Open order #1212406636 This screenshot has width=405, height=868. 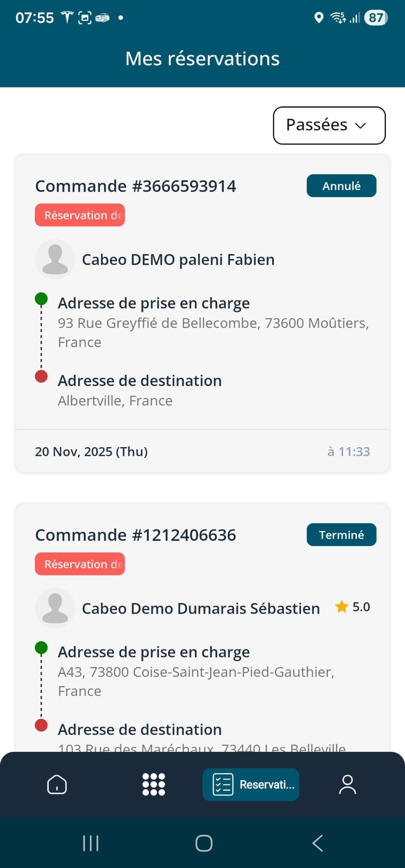point(136,535)
